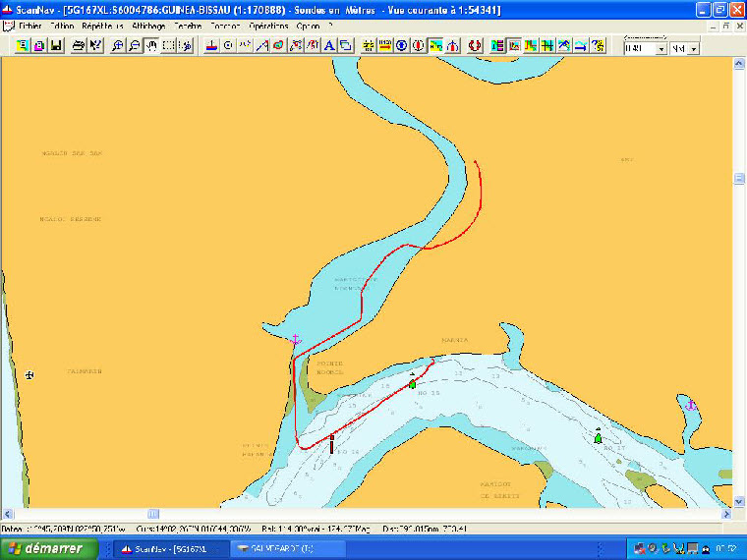747x560 pixels.
Task: Expand the second combo box at toolbar right
Action: [x=693, y=48]
